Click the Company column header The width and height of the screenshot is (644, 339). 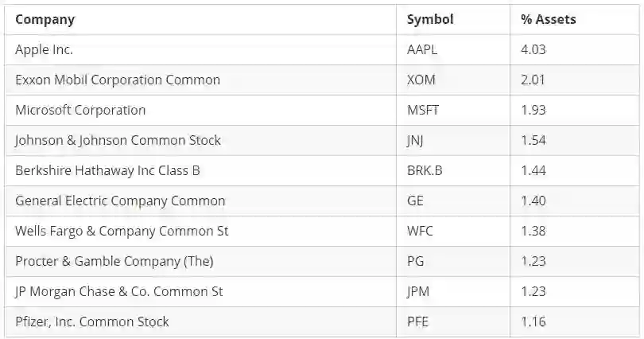click(45, 19)
